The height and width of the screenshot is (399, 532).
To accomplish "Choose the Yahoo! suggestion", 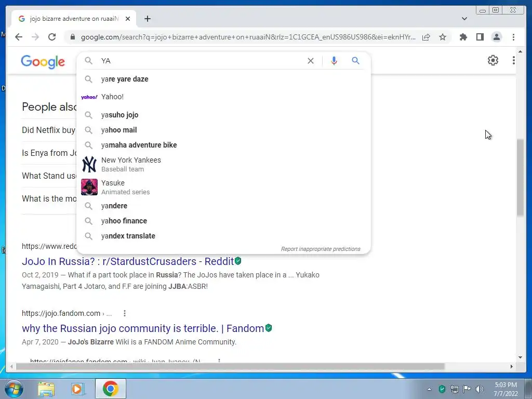I will (x=224, y=97).
